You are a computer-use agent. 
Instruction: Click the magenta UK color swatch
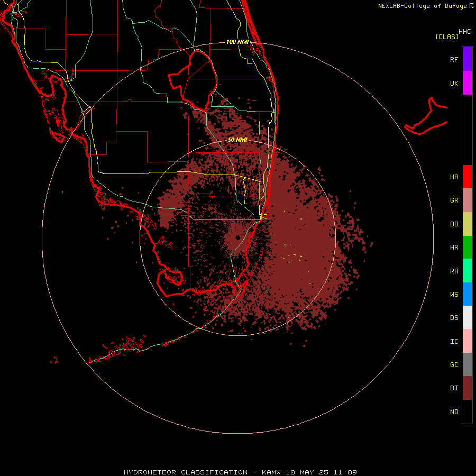coord(467,83)
